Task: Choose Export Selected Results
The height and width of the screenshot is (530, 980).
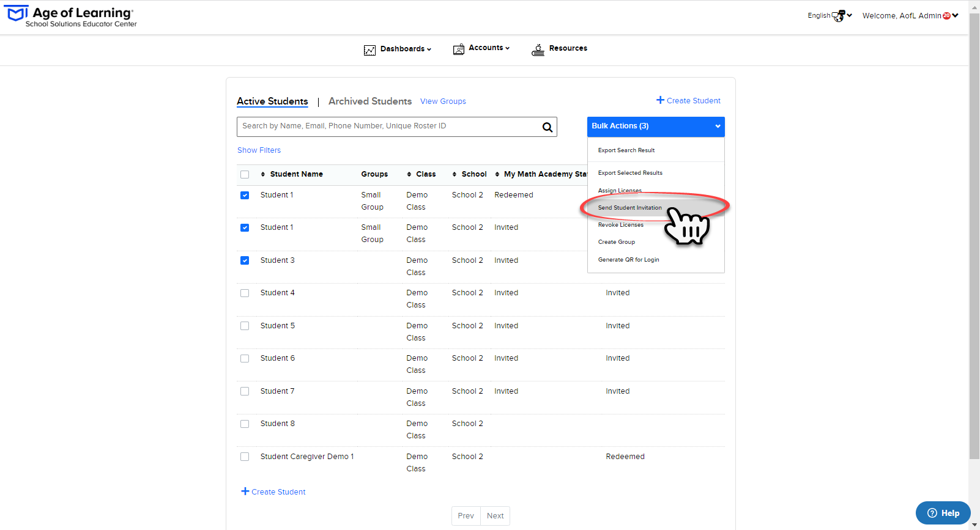Action: 630,173
